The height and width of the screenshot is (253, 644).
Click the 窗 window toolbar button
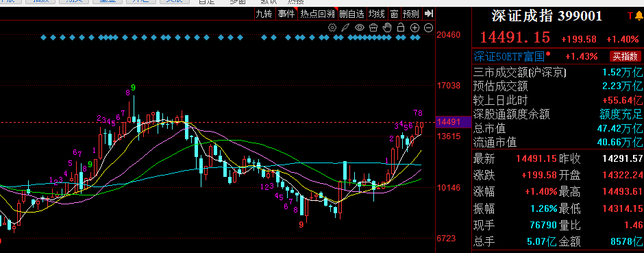(x=394, y=14)
